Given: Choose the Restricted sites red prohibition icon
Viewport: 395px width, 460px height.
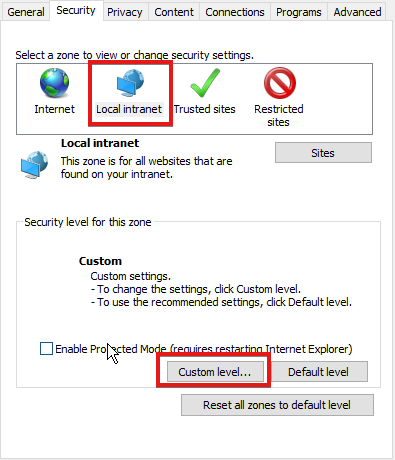Looking at the screenshot, I should [280, 83].
